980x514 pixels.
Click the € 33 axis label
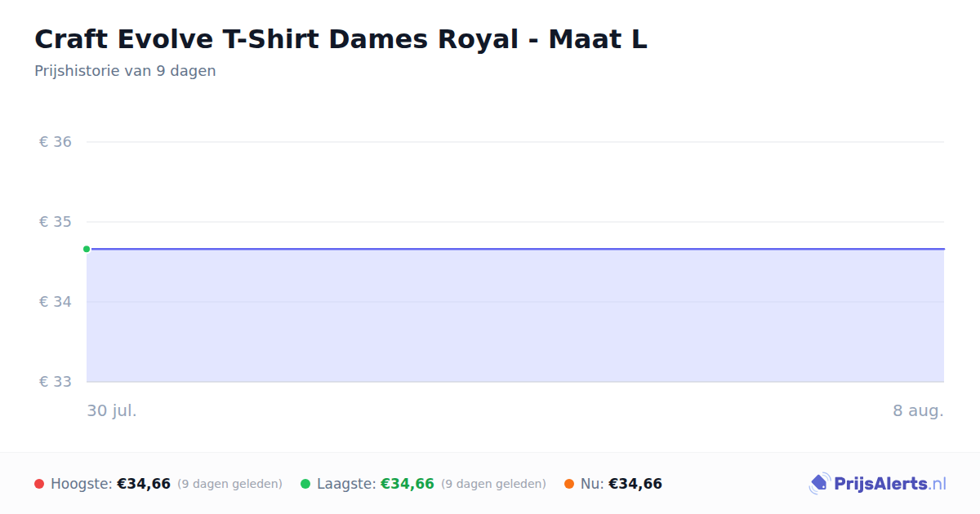point(56,382)
